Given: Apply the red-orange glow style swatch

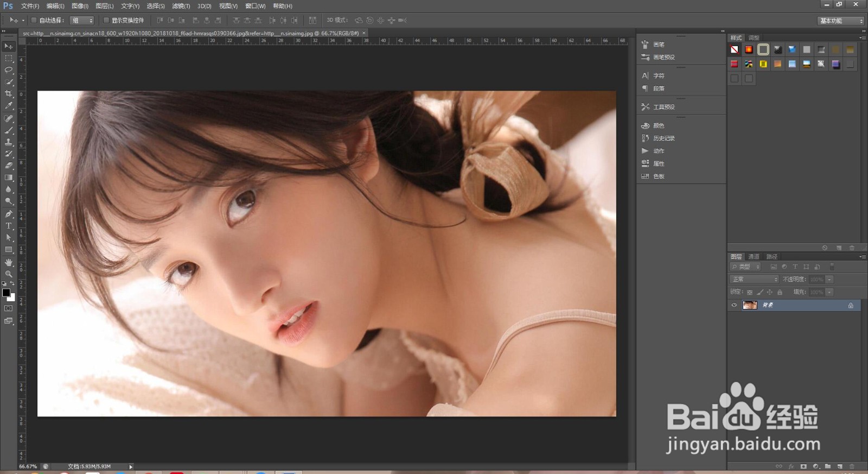Looking at the screenshot, I should pyautogui.click(x=749, y=49).
